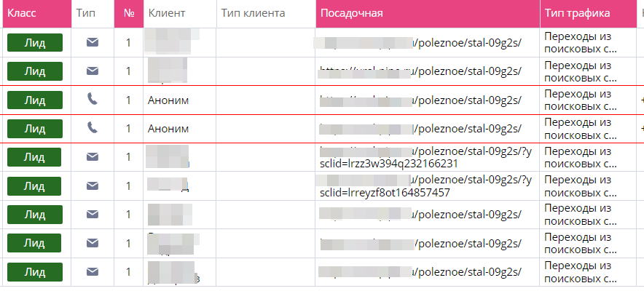Select the envelope icon in the sclid=lrreyzf8ot164857457 row
Screen dimensions: 644x291
(92, 186)
